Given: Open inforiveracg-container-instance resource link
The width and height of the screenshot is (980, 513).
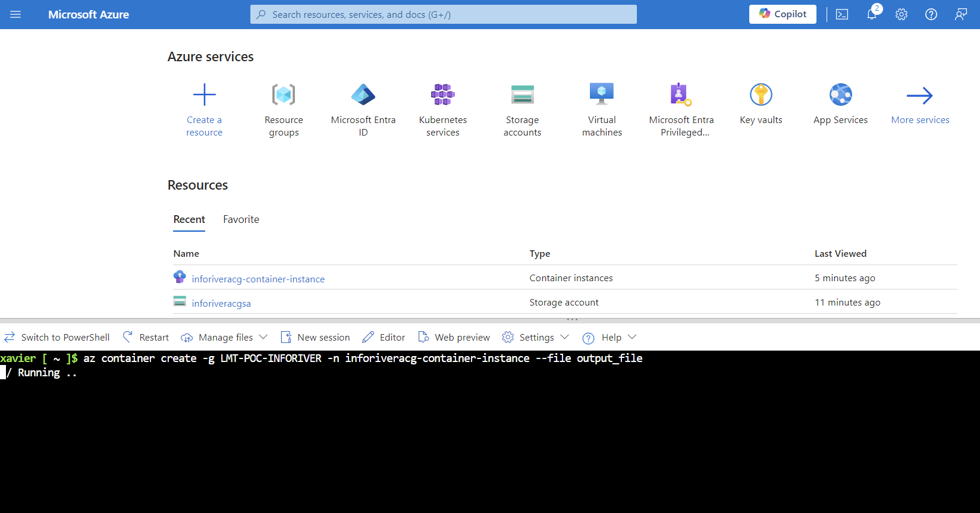Looking at the screenshot, I should pyautogui.click(x=258, y=279).
